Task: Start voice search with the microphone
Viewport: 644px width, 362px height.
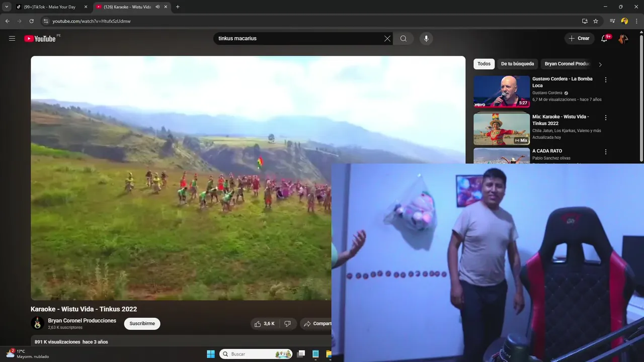Action: point(426,39)
